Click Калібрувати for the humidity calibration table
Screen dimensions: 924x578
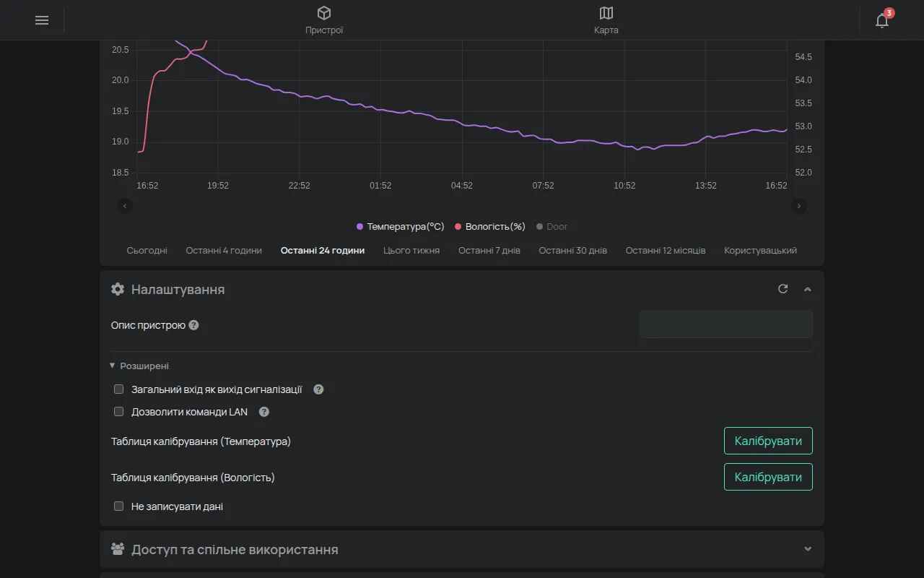pyautogui.click(x=768, y=477)
